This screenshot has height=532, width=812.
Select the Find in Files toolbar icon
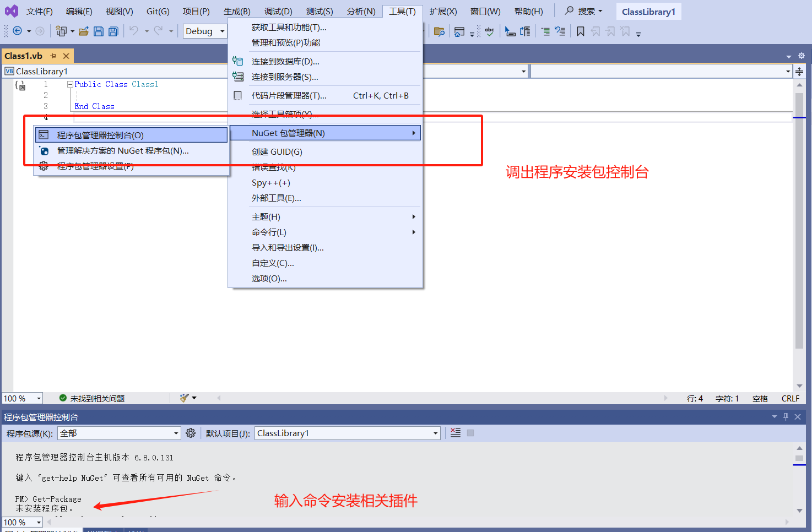(440, 31)
